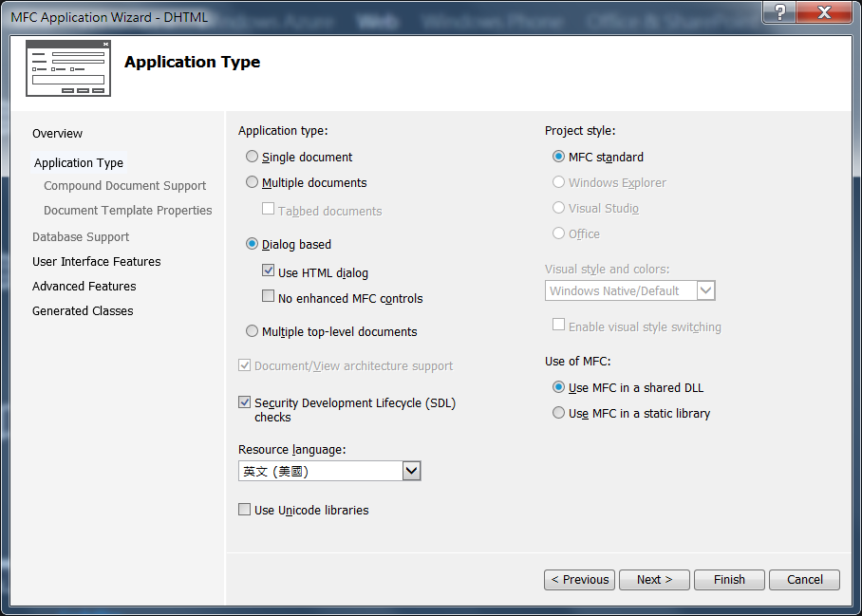Open Compound Document Support page

(x=124, y=186)
